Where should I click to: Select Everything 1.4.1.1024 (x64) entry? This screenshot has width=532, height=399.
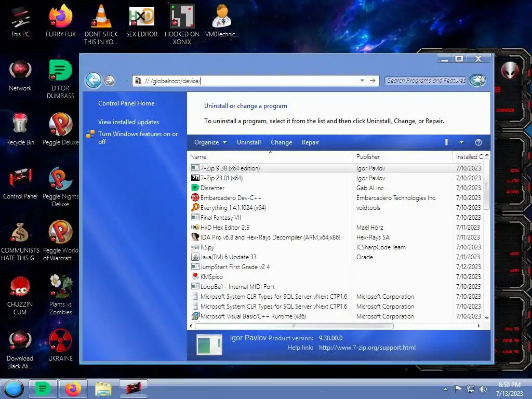click(x=336, y=208)
